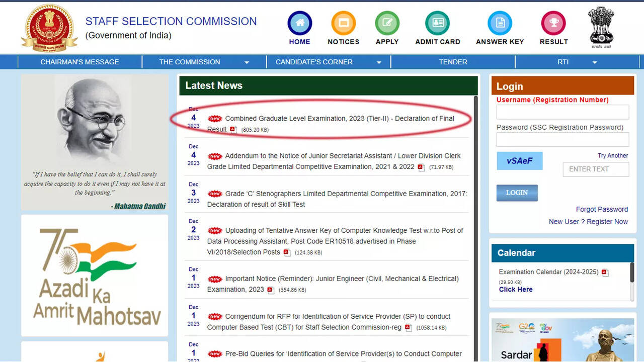Open Chairman's Message menu item

[x=79, y=62]
